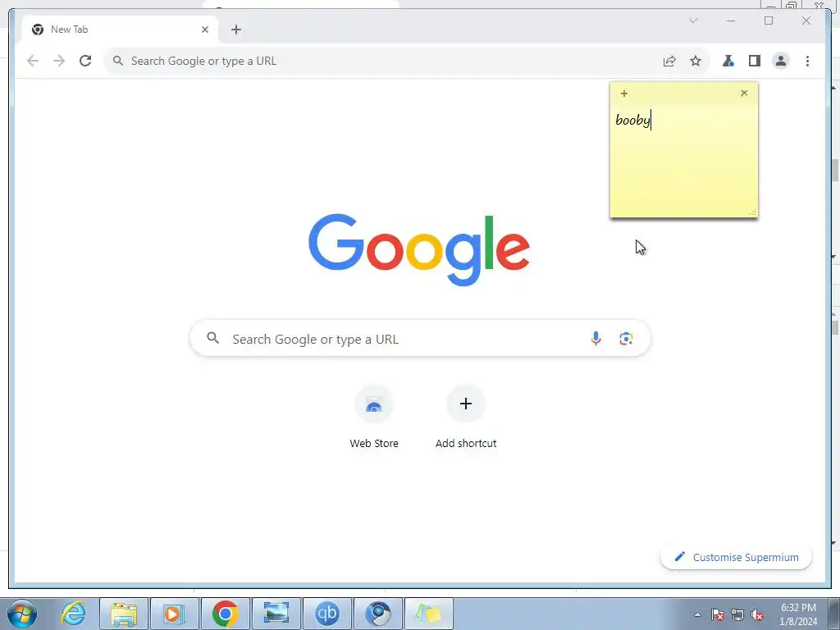Open the photo viewer taskbar icon
This screenshot has width=840, height=630.
[276, 614]
